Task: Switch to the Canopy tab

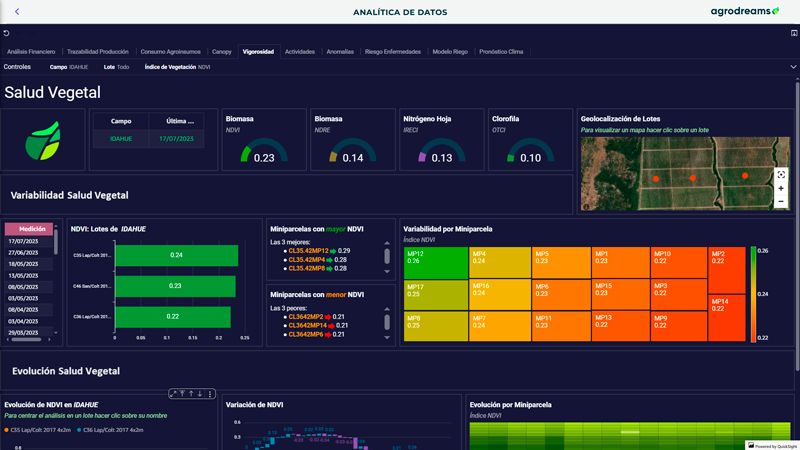Action: pos(221,51)
